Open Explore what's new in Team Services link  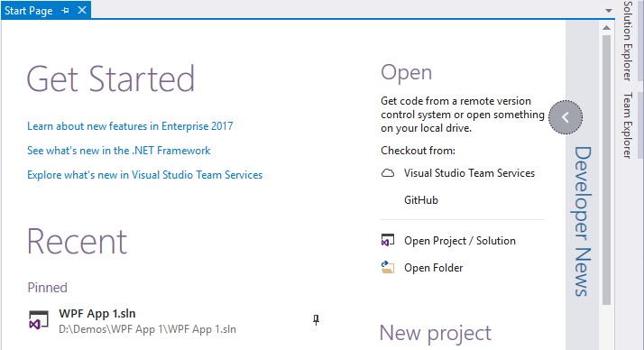144,175
